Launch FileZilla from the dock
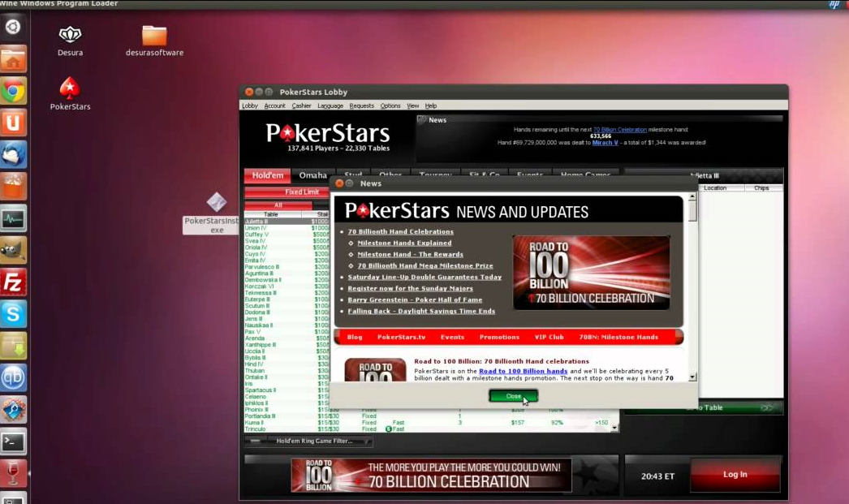This screenshot has width=849, height=504. tap(13, 282)
